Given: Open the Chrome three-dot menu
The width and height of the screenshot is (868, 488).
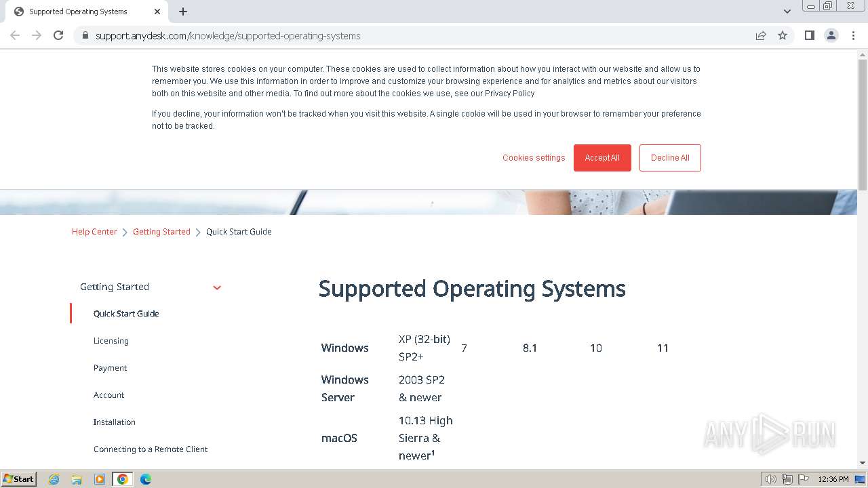Looking at the screenshot, I should point(854,35).
